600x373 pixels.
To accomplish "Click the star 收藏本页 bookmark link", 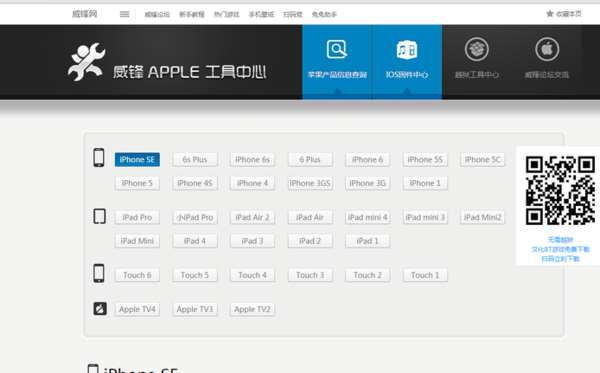I will [564, 14].
